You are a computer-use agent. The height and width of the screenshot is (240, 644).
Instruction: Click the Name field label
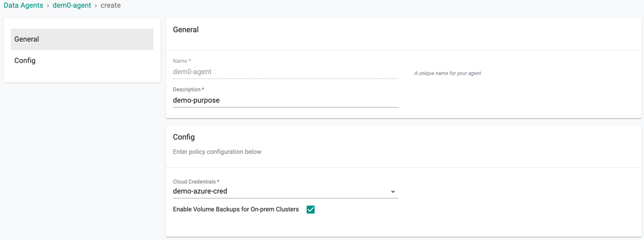tap(182, 61)
